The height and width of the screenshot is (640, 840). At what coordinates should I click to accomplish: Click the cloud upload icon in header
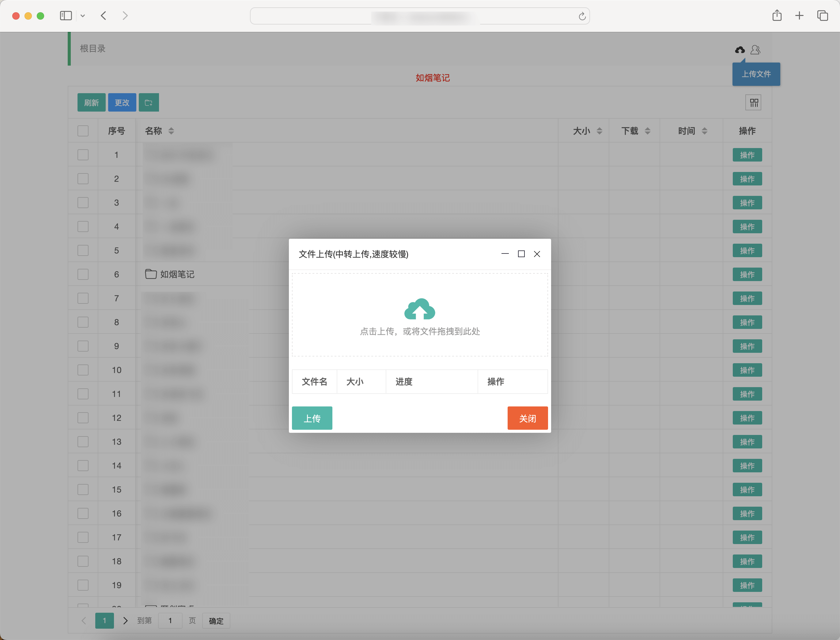pos(740,50)
